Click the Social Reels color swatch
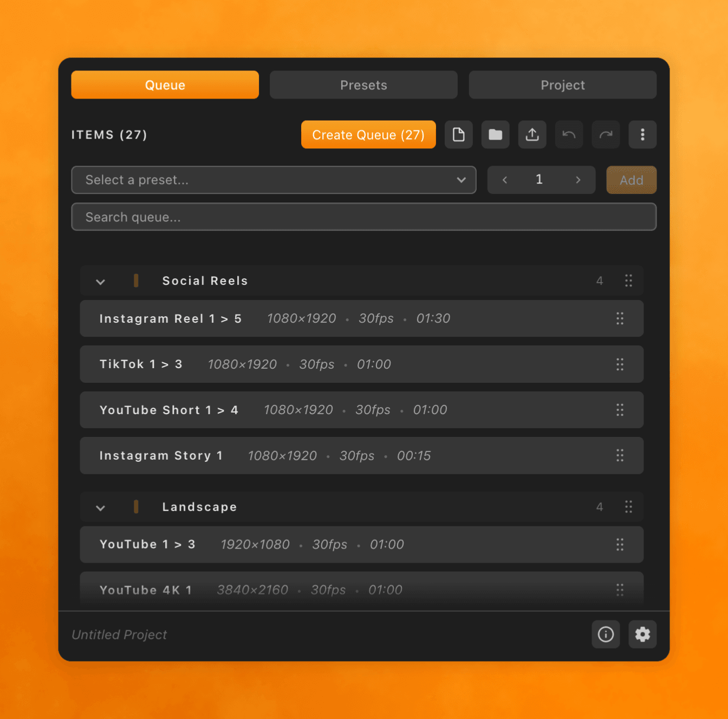The height and width of the screenshot is (719, 728). 136,280
